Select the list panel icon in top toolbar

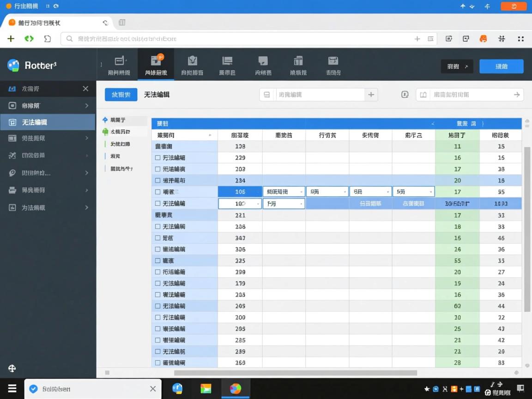tap(227, 64)
